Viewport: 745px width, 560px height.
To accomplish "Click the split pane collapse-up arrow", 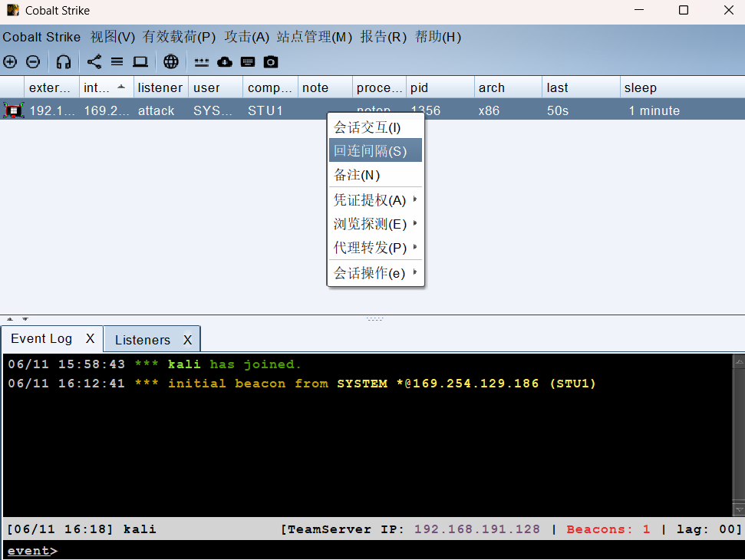I will click(x=10, y=319).
